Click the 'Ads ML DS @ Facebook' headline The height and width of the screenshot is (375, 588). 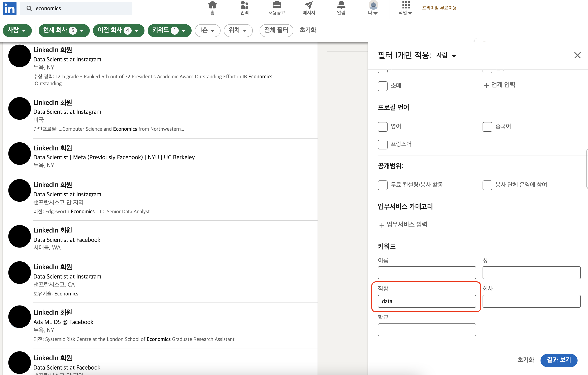[63, 322]
